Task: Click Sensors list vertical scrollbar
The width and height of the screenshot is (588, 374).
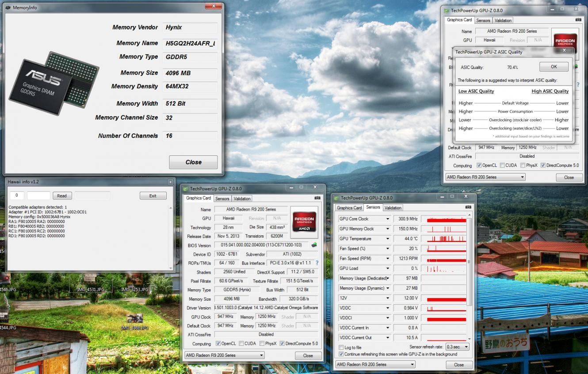Action: [x=470, y=278]
